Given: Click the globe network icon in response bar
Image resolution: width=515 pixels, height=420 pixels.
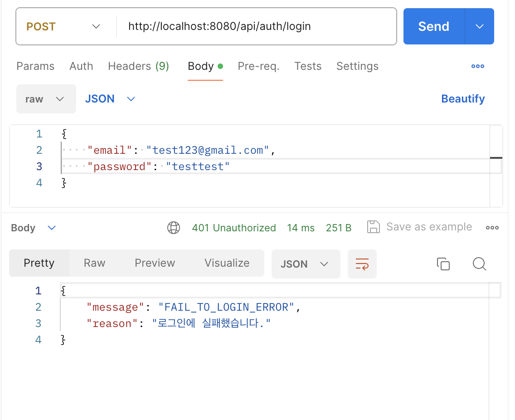Looking at the screenshot, I should point(174,228).
